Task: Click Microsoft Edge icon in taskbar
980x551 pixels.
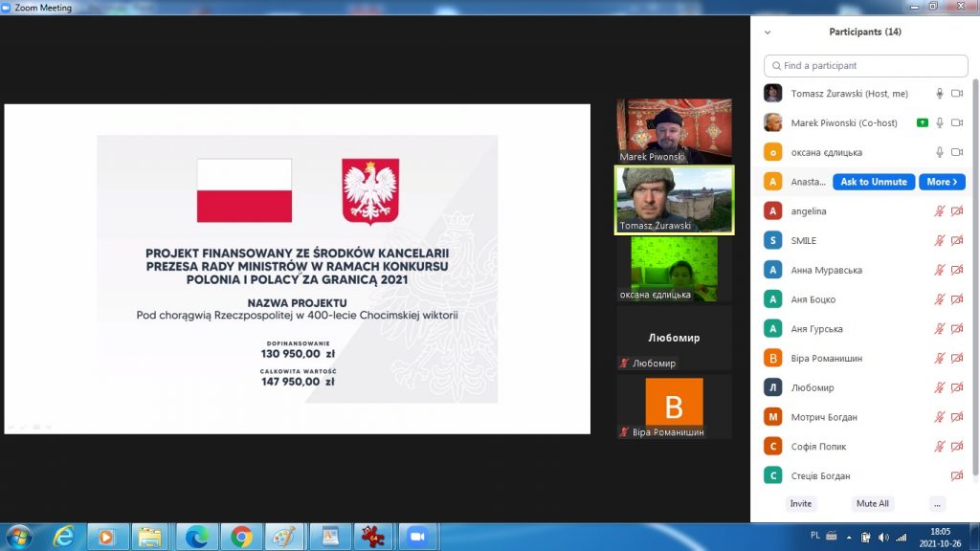Action: point(197,537)
